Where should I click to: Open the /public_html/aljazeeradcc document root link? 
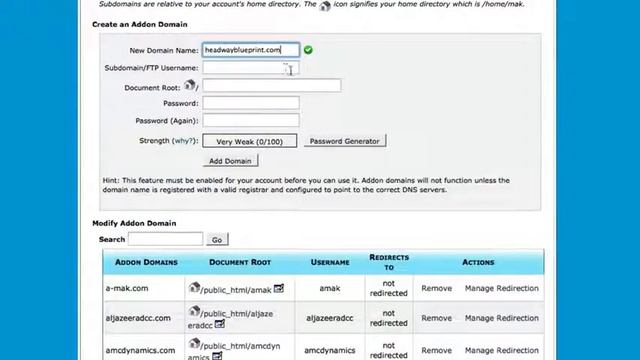pyautogui.click(x=231, y=320)
